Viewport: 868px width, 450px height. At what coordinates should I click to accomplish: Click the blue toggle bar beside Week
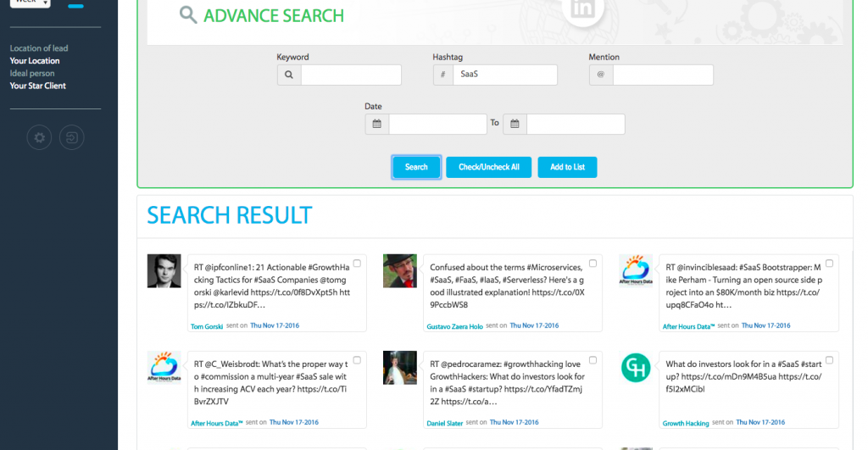point(75,6)
